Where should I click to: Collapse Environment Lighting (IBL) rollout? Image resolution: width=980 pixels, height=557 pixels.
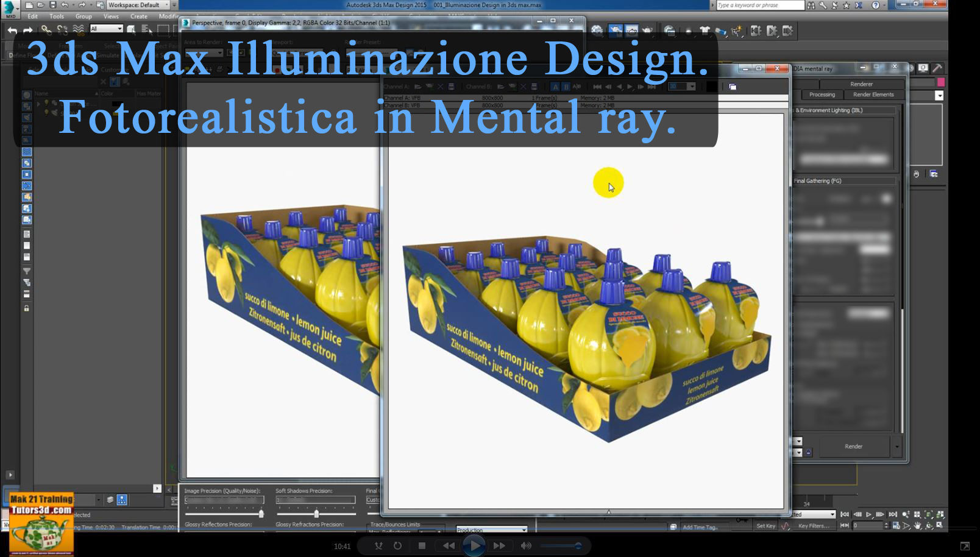(x=845, y=110)
